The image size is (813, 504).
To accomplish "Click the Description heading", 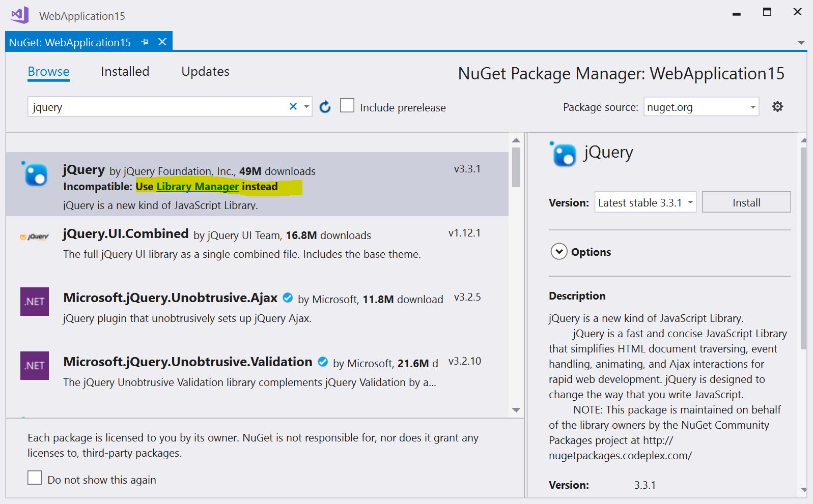I will click(x=577, y=296).
